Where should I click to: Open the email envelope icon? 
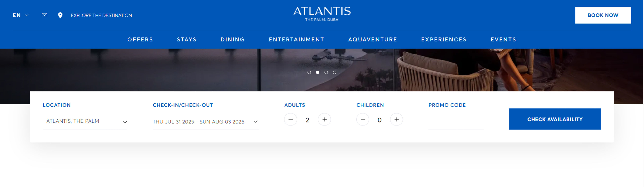[x=44, y=15]
